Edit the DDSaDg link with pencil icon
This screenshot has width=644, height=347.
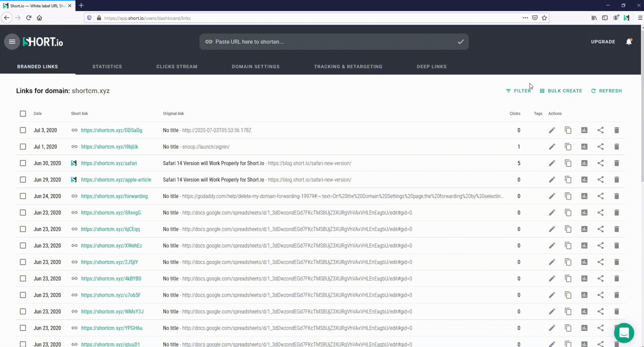[x=552, y=130]
